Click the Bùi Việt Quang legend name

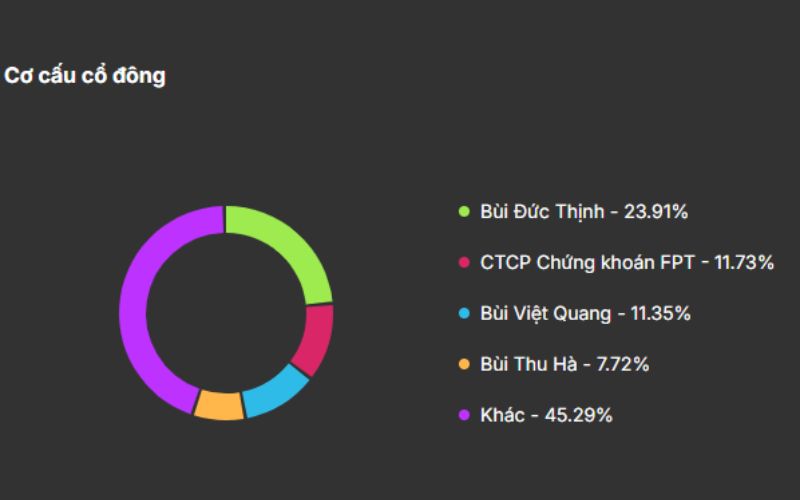pyautogui.click(x=545, y=313)
